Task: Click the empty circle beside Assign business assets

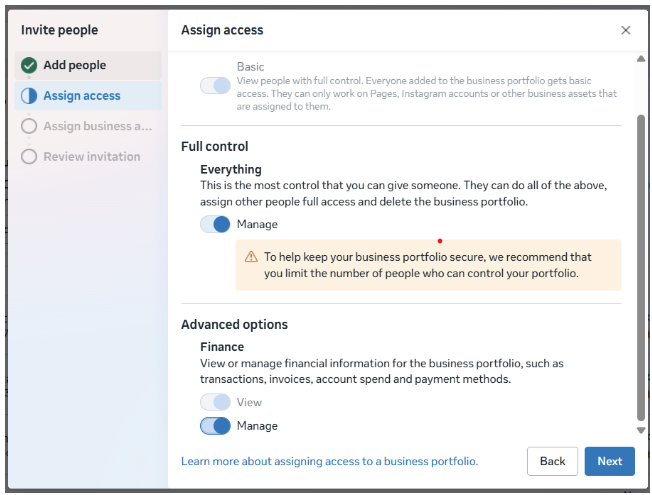Action: 28,126
